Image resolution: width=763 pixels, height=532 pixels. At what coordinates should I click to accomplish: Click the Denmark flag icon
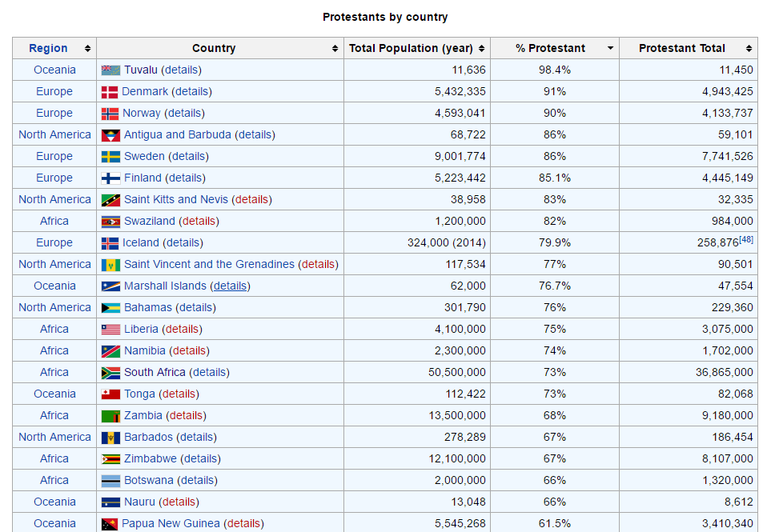tap(110, 92)
